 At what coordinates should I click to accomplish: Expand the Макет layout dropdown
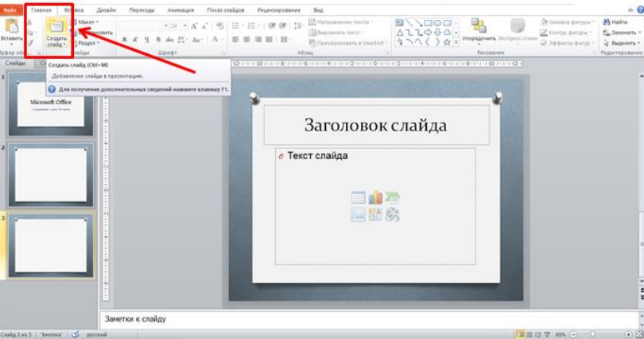[87, 21]
